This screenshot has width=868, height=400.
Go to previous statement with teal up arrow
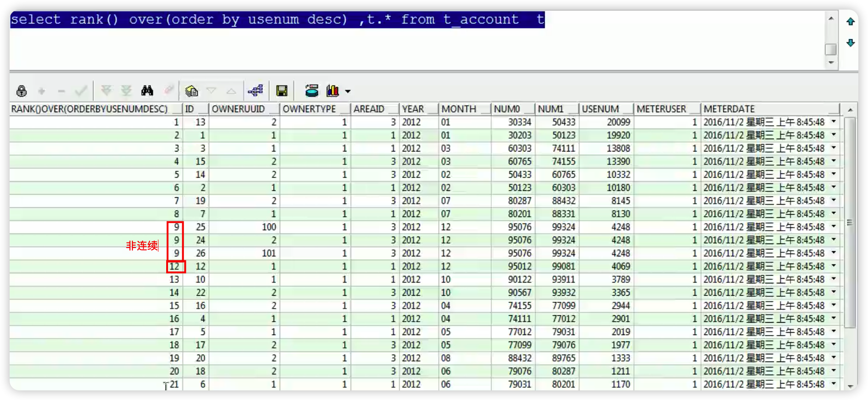(850, 22)
